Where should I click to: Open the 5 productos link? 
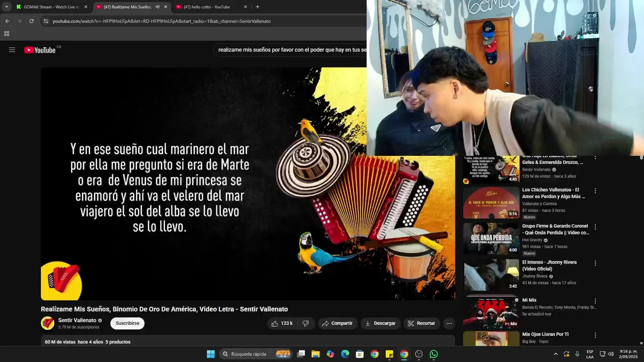coord(118,342)
